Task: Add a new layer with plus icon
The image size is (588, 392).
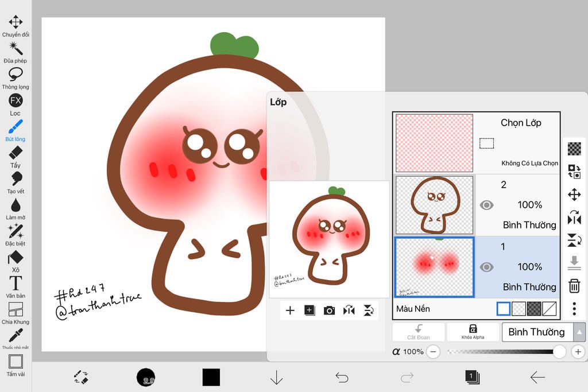Action: 290,311
